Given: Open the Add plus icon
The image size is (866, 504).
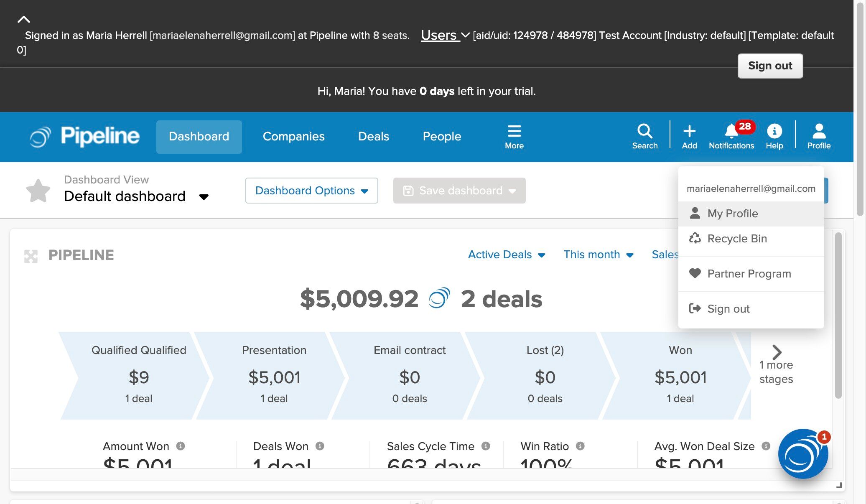Looking at the screenshot, I should (689, 131).
